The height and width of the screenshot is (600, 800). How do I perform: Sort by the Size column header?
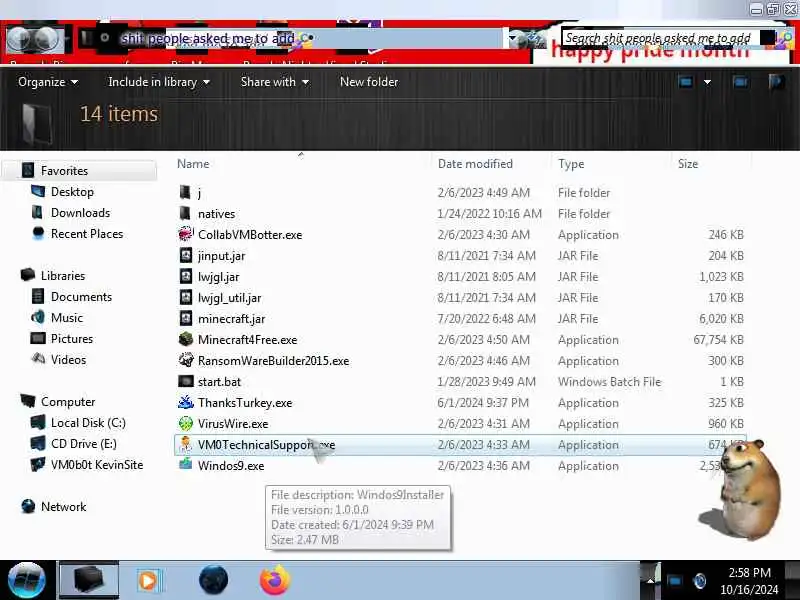(x=688, y=164)
